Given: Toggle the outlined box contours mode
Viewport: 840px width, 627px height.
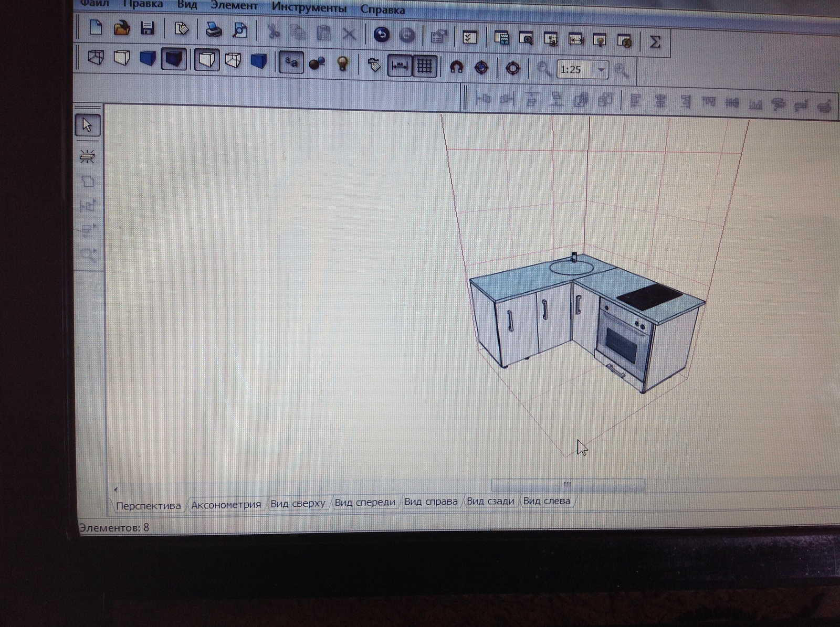Looking at the screenshot, I should (x=206, y=60).
